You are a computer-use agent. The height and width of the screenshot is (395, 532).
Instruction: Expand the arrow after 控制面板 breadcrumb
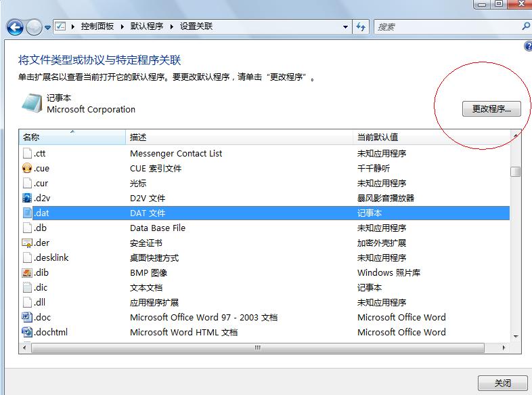(x=122, y=26)
